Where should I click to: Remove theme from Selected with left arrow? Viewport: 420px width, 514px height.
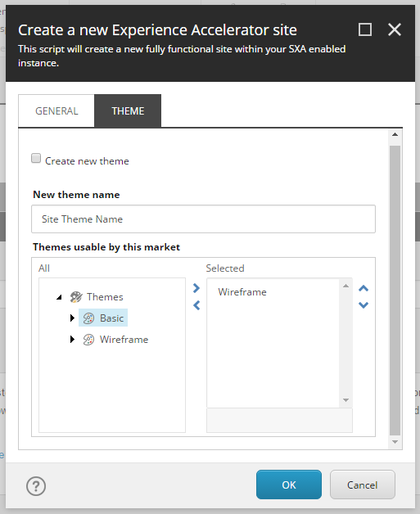[x=196, y=305]
